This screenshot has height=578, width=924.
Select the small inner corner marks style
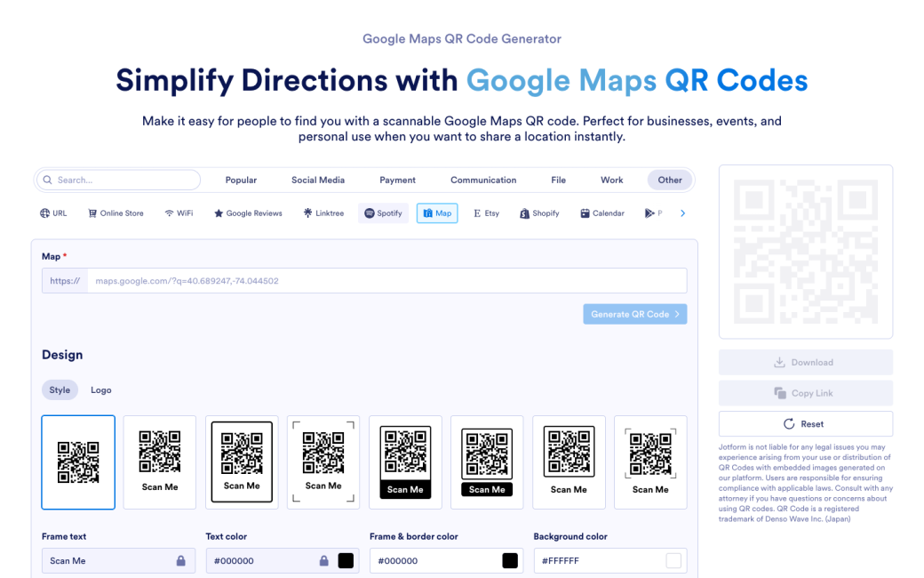[x=650, y=462]
